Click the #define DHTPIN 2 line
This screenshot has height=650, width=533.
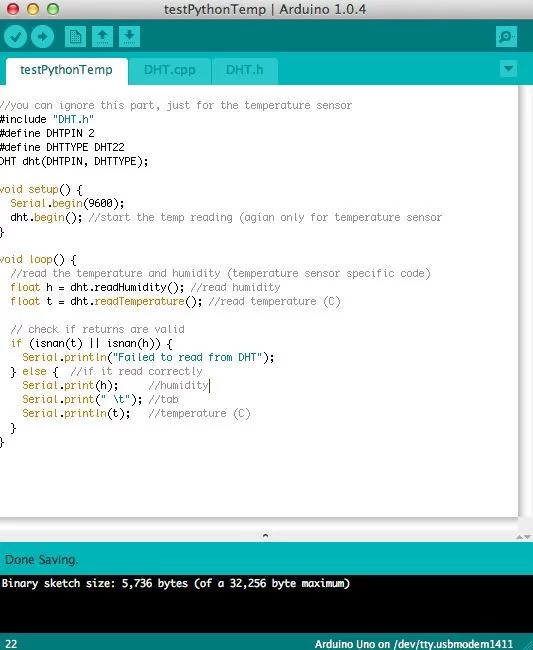coord(47,133)
